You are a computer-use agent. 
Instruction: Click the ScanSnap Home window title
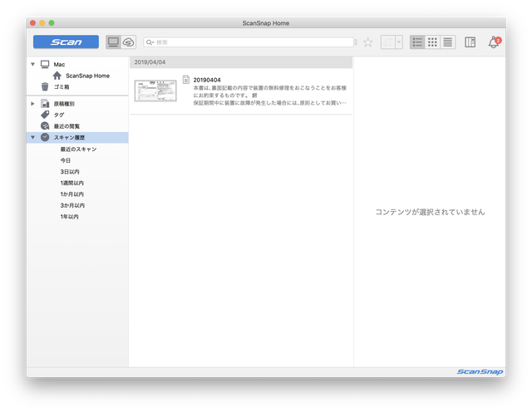point(266,23)
